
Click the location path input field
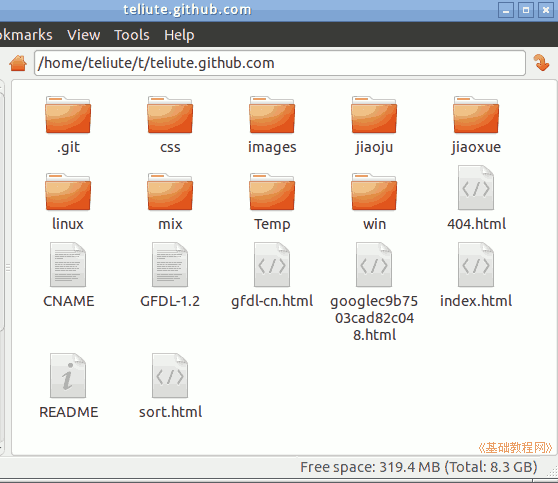point(280,63)
